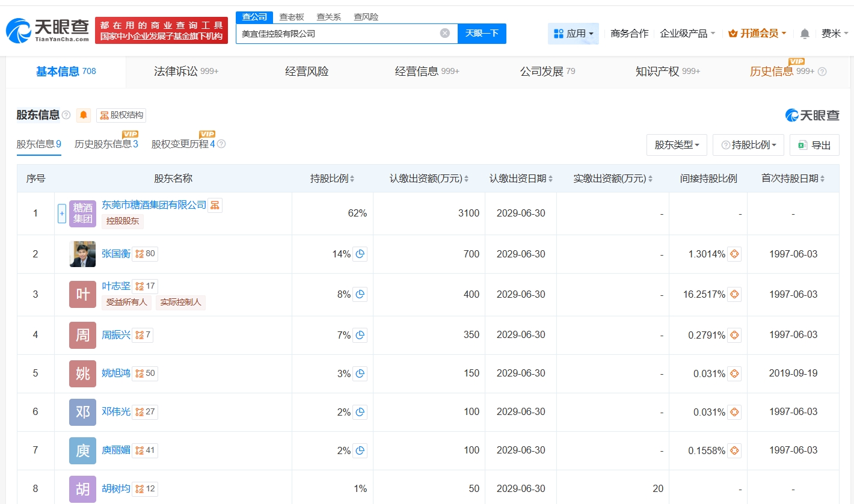854x504 pixels.
Task: Export the shareholder table with 导出
Action: (814, 145)
